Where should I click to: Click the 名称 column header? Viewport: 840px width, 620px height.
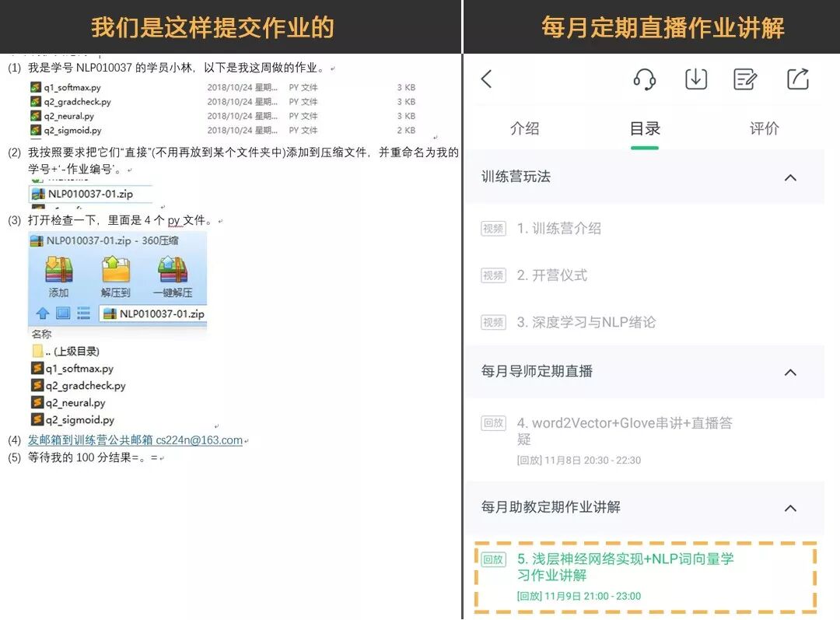click(x=42, y=334)
